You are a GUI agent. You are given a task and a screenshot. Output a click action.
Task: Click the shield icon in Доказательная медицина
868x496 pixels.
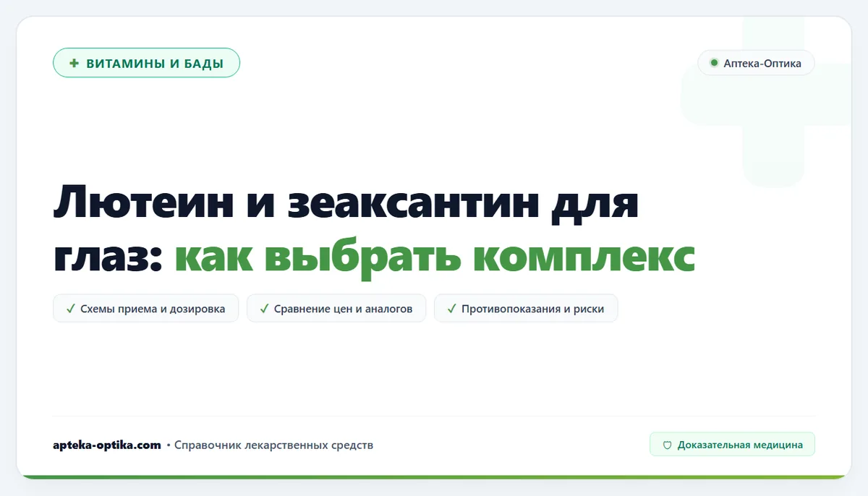tap(668, 445)
